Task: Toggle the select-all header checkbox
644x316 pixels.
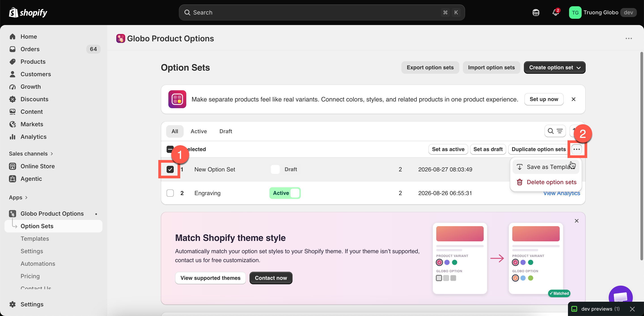Action: [170, 149]
